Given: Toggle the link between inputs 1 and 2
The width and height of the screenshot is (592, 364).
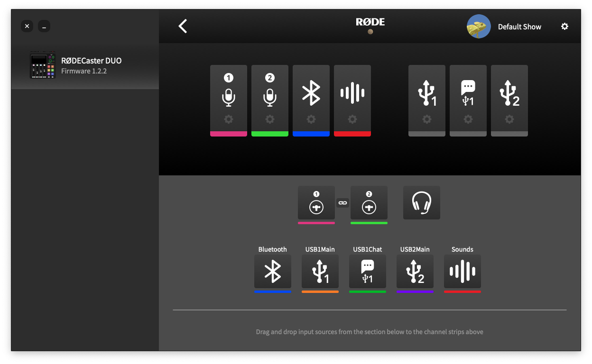Looking at the screenshot, I should [342, 203].
